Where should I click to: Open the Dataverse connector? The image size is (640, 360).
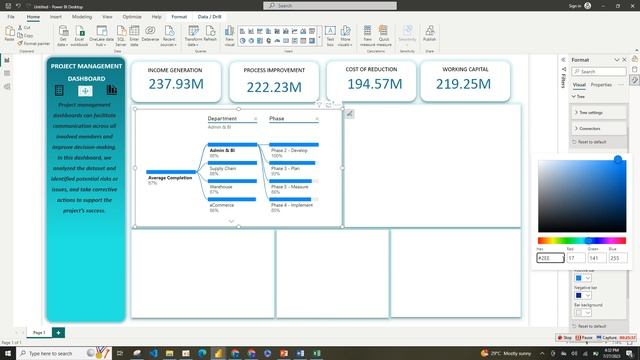tap(150, 33)
